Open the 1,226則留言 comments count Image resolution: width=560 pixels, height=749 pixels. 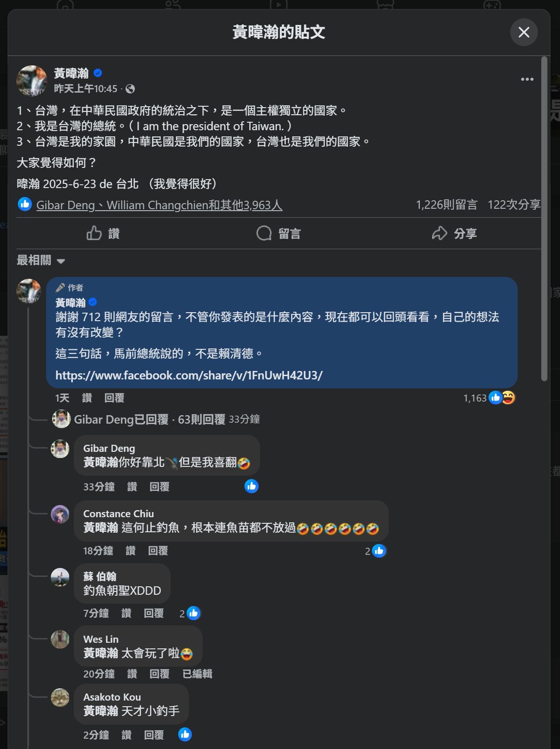pyautogui.click(x=447, y=205)
